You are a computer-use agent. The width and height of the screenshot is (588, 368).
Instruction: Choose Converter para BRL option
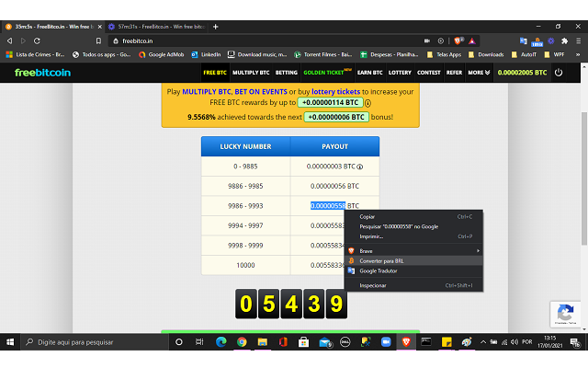click(413, 261)
